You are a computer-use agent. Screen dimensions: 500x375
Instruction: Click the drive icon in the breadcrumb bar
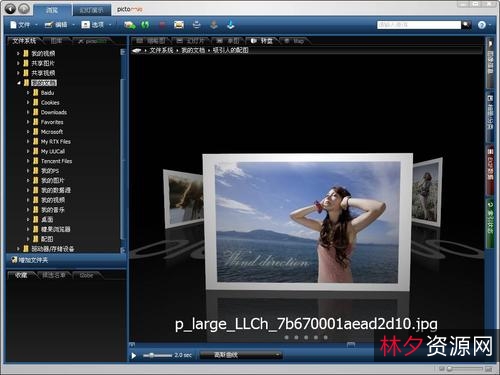(x=137, y=51)
